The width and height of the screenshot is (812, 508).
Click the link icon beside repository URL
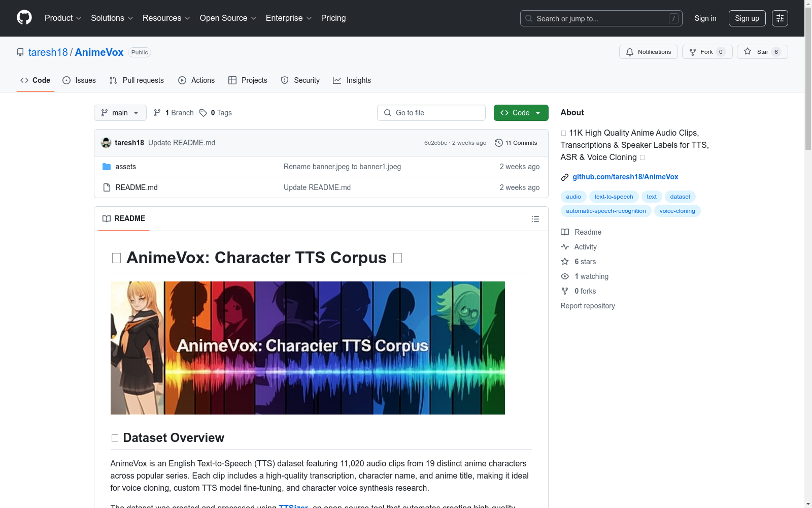[565, 177]
